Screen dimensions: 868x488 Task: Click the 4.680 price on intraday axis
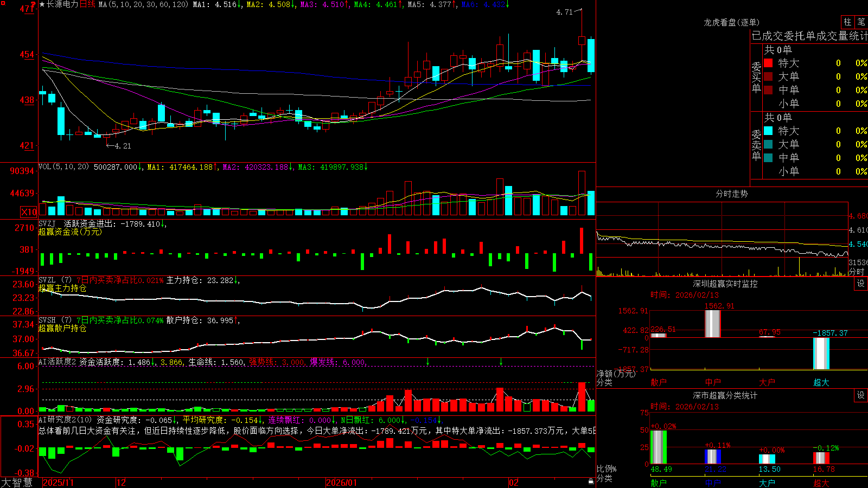pos(858,216)
